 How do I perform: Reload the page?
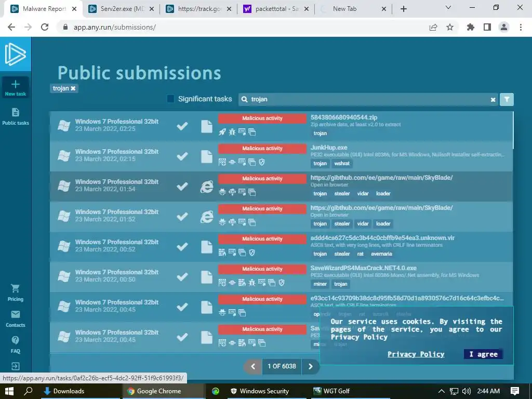[45, 27]
